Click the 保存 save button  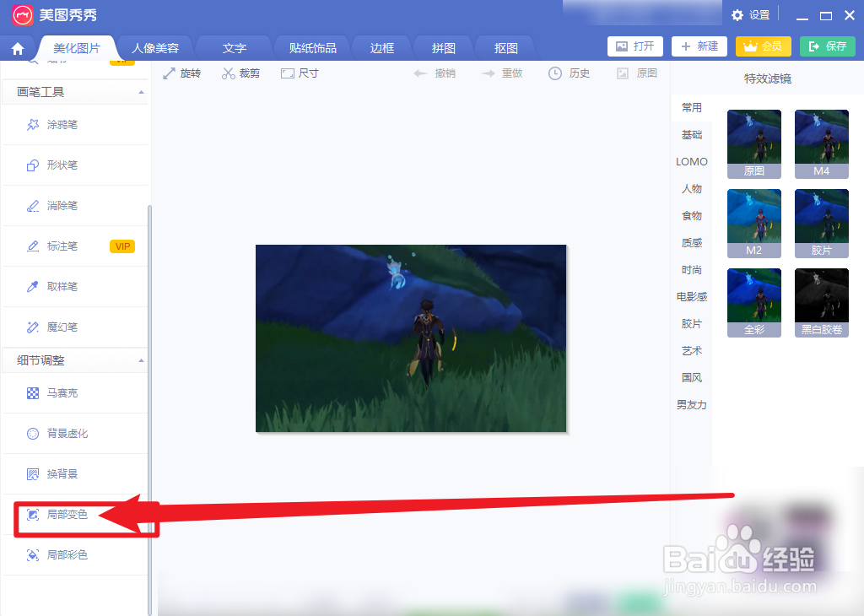tap(828, 46)
